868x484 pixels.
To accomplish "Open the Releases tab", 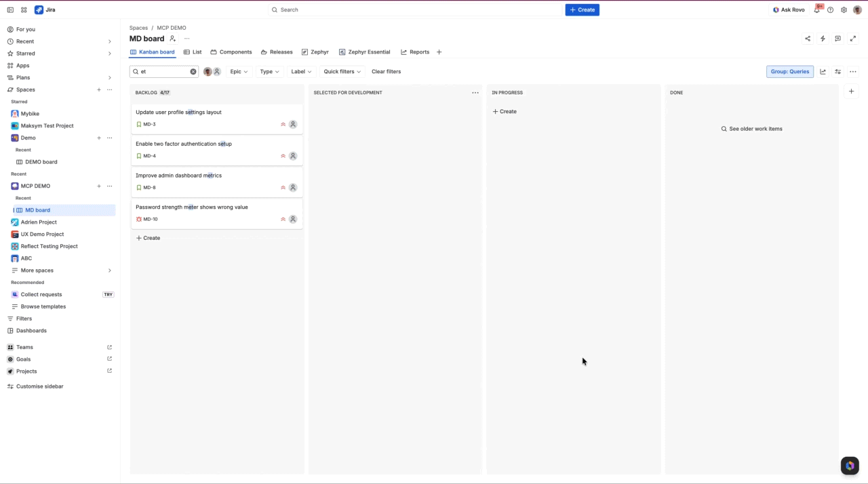I will coord(277,52).
